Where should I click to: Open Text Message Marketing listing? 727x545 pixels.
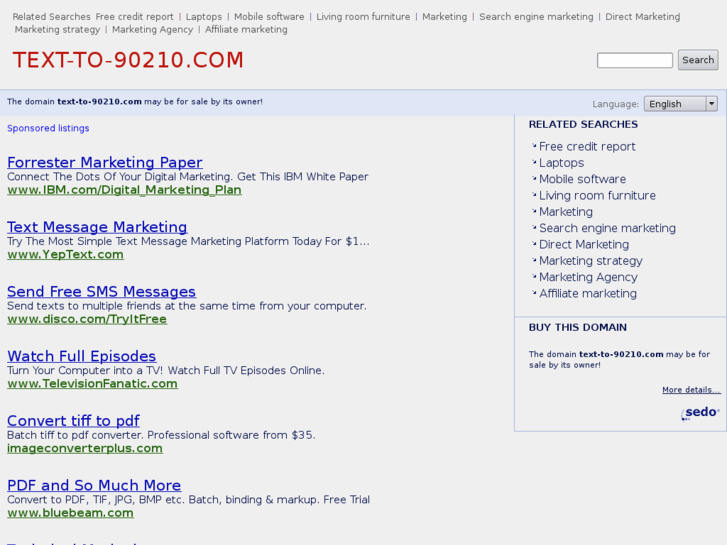tap(97, 227)
